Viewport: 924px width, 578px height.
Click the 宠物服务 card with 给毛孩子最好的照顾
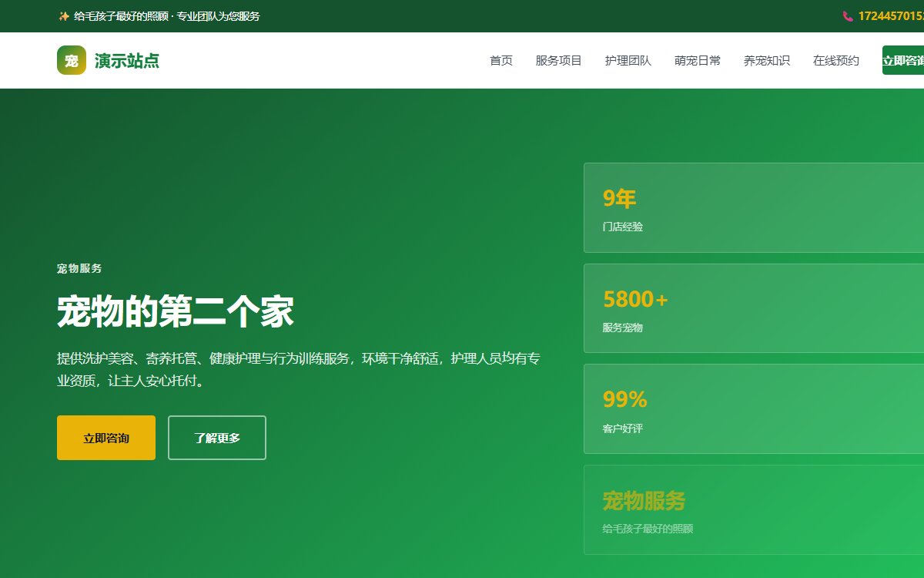point(754,509)
